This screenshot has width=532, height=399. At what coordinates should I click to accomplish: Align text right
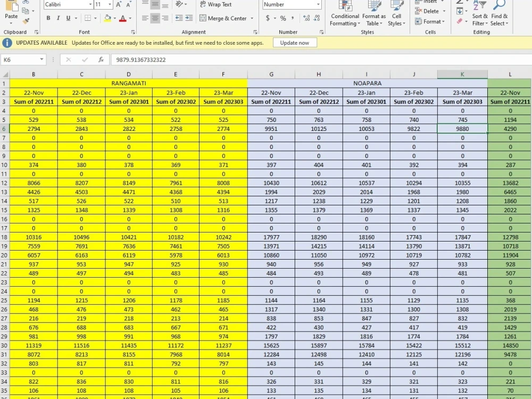pyautogui.click(x=165, y=18)
